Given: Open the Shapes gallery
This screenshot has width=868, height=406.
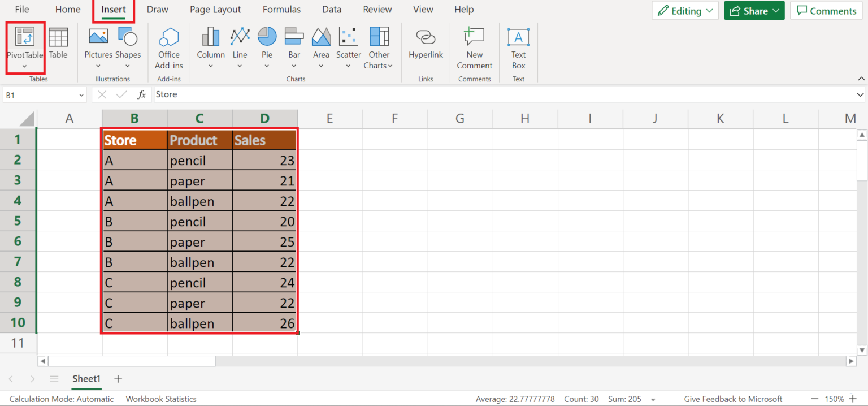Looking at the screenshot, I should pos(128,45).
